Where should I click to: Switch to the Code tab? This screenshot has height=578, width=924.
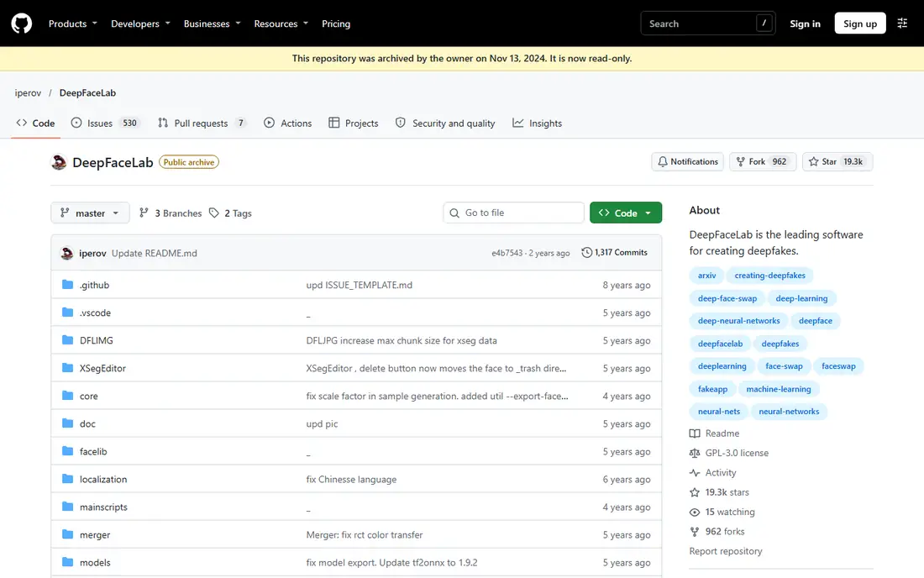[x=36, y=123]
